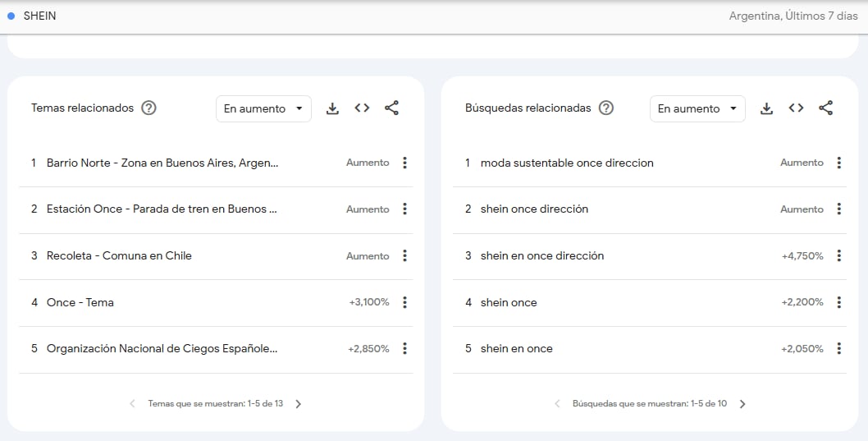This screenshot has width=868, height=441.
Task: Click the Búsquedas relacionadas heading
Action: click(x=528, y=108)
